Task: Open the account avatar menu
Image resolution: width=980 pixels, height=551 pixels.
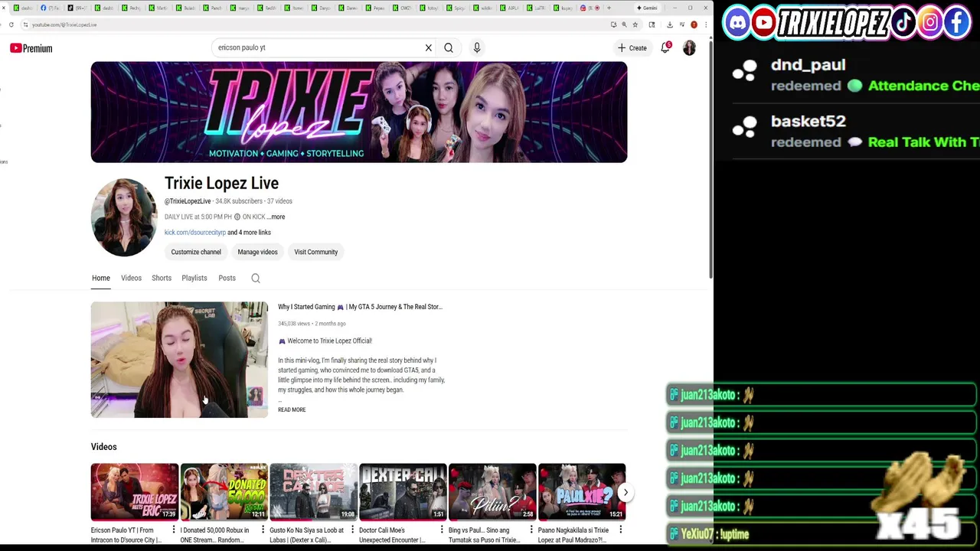Action: coord(689,47)
